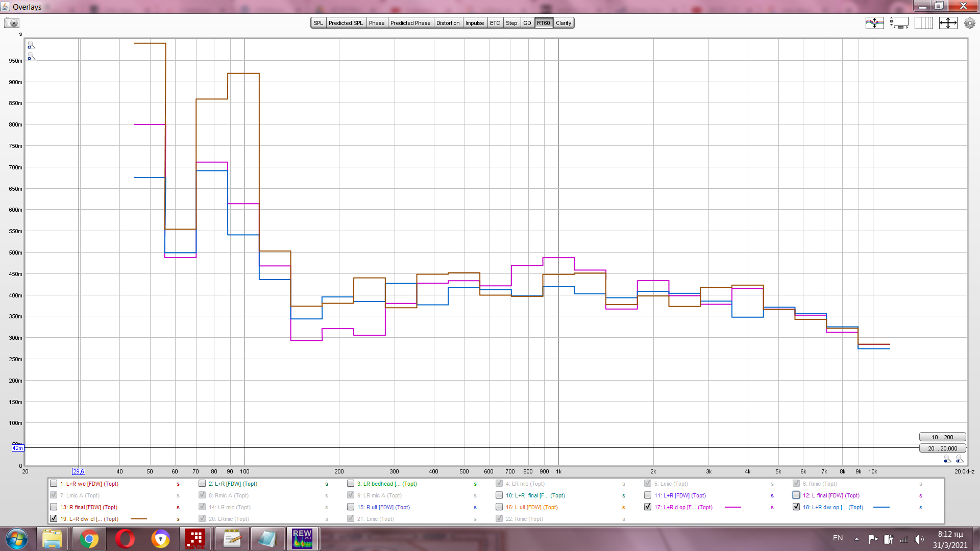
Task: Click the graph limits arrows icon
Action: coord(948,23)
